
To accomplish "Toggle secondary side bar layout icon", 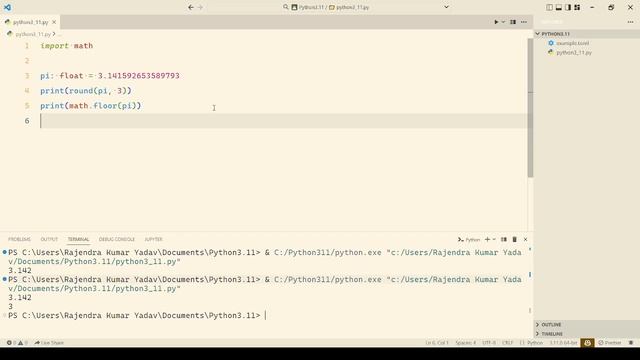I will pos(568,7).
